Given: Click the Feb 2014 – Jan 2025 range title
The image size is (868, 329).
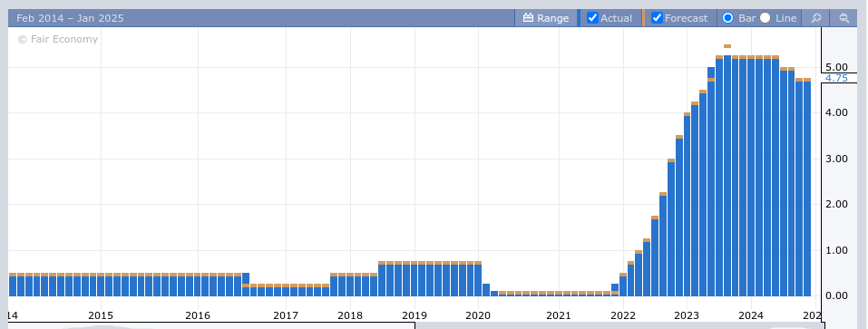Looking at the screenshot, I should (x=70, y=18).
